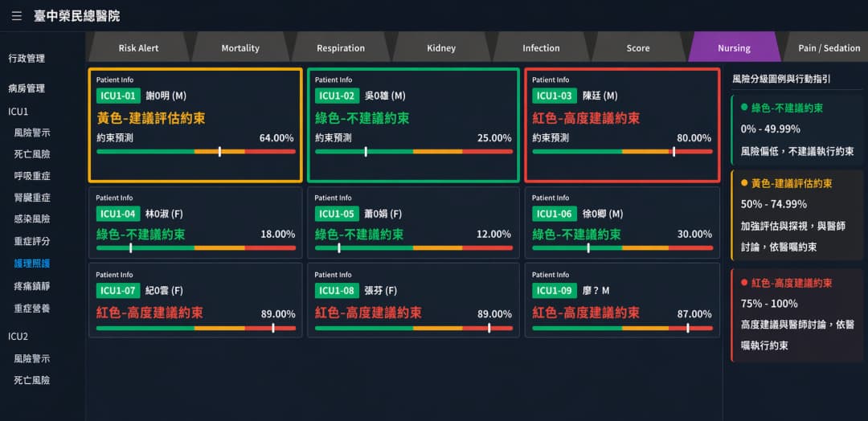Click the ICU1-02 restraint prediction bar
The image size is (868, 421).
(x=414, y=152)
